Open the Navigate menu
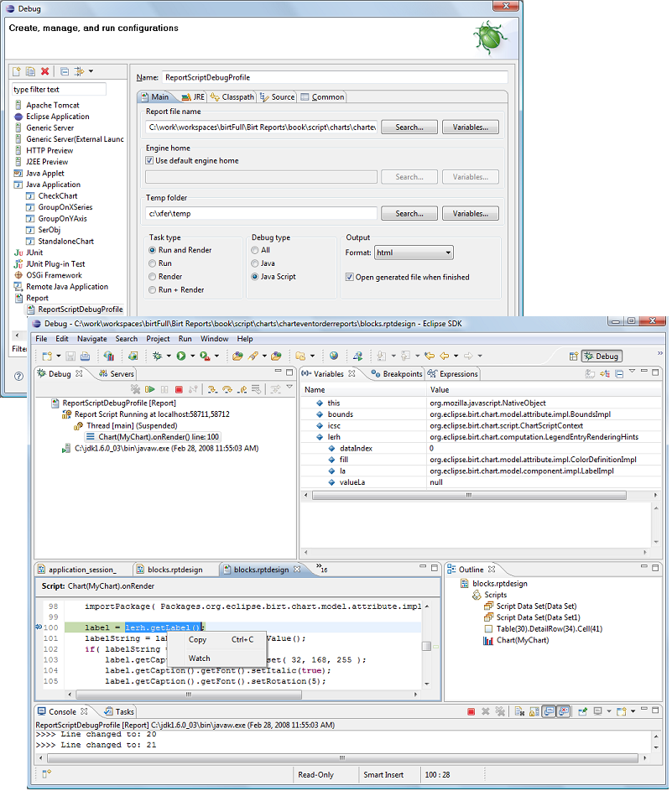Screen dimensions: 672x791 91,339
